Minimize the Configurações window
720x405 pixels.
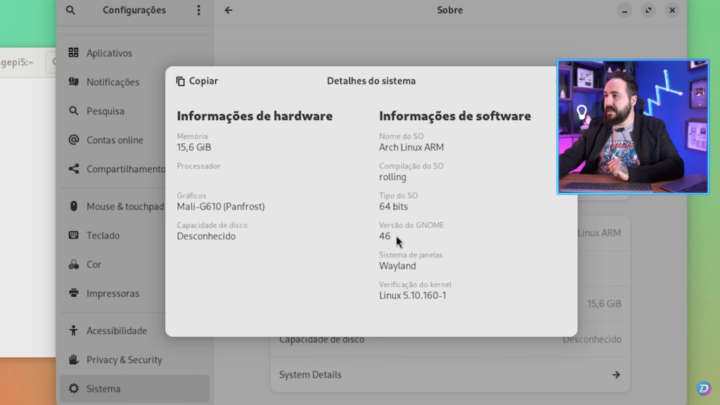[624, 10]
